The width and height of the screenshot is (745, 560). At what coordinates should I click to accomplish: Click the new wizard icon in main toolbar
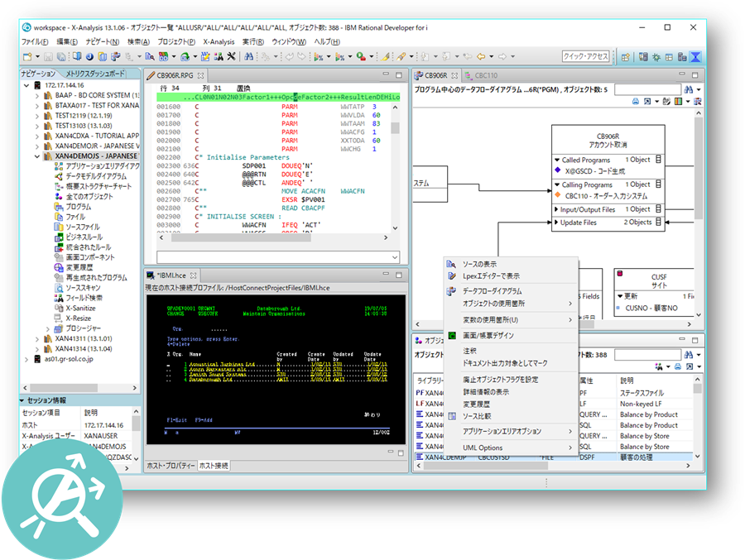coord(27,56)
